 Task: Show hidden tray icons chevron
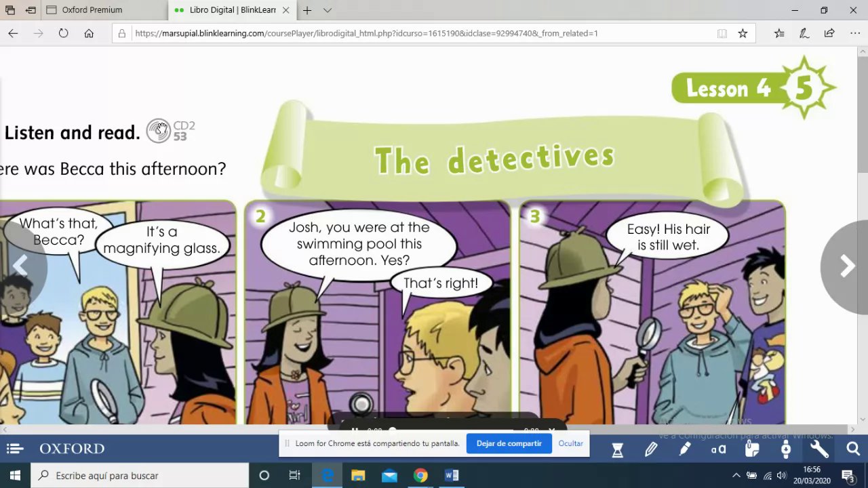point(736,475)
